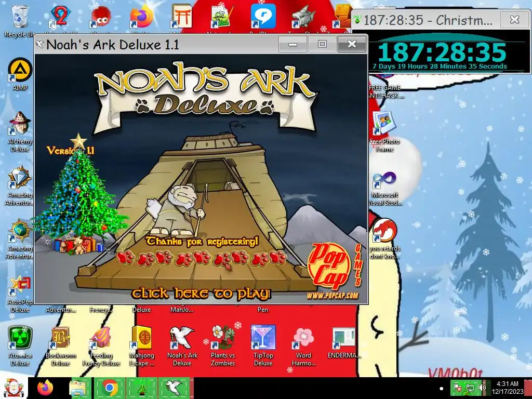532x399 pixels.
Task: Open Feeding Frenzy Deluxe shortcut
Action: click(x=101, y=346)
